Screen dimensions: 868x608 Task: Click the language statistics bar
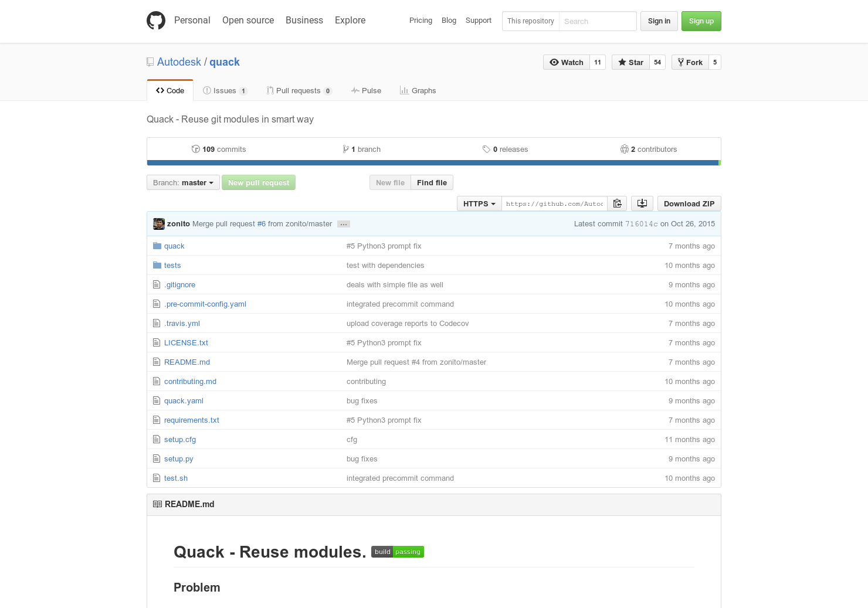point(434,162)
